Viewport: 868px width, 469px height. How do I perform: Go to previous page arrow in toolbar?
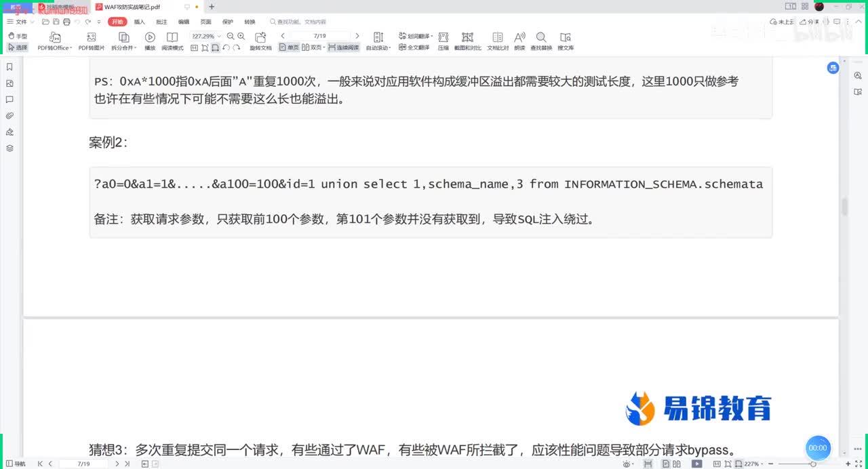[x=283, y=36]
